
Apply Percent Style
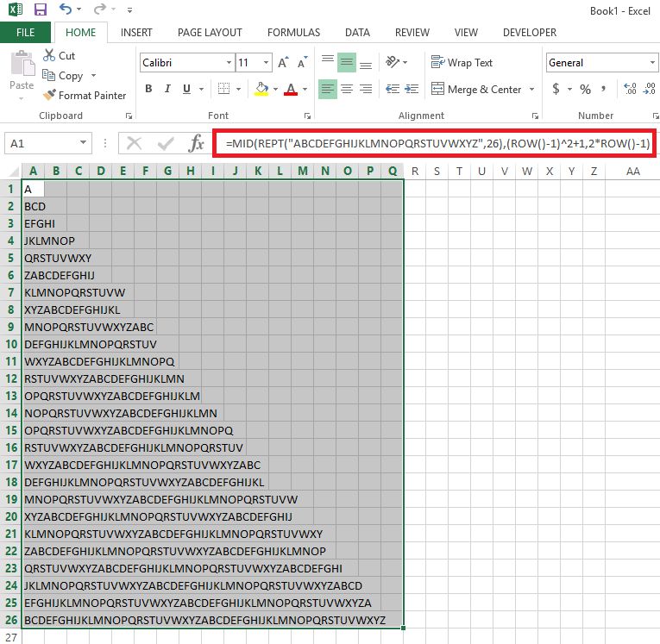pyautogui.click(x=585, y=89)
